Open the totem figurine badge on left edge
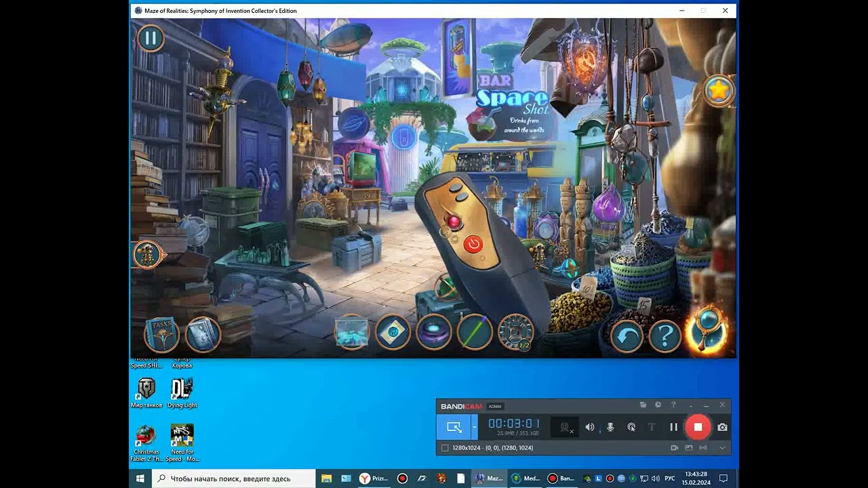Viewport: 868px width, 488px height. coord(146,255)
